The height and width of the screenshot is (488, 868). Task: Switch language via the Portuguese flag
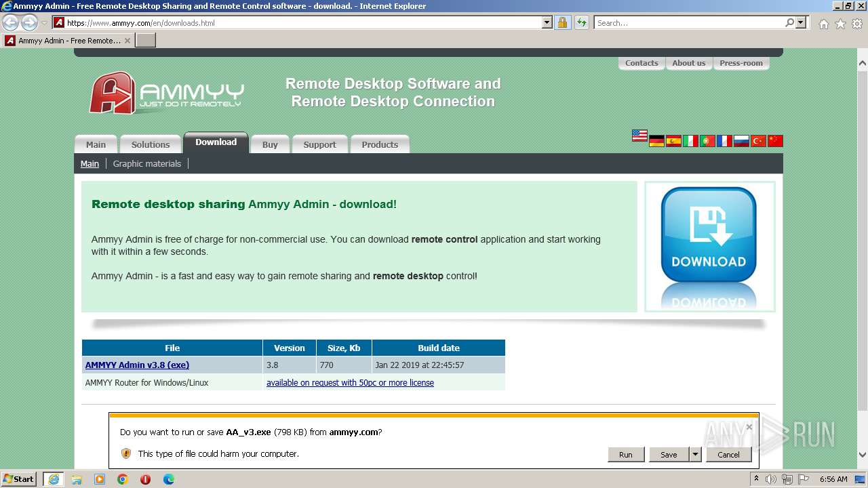pos(707,141)
